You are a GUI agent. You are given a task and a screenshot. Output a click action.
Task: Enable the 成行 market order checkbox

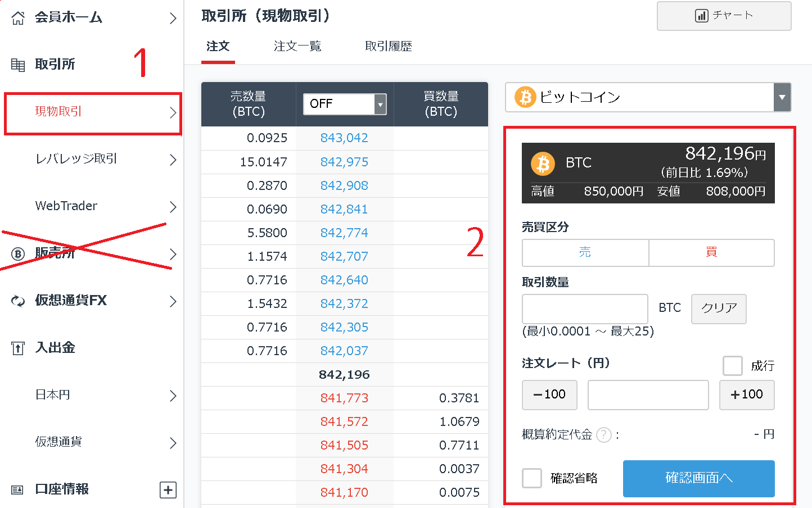732,366
